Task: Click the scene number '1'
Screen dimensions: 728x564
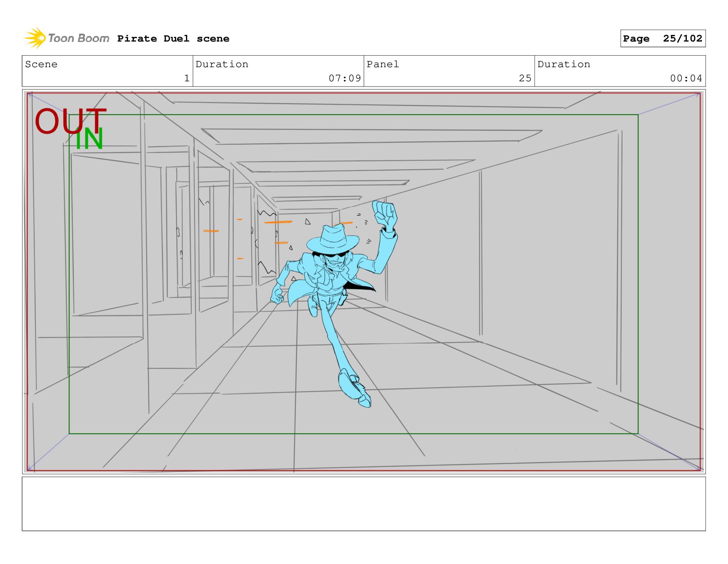Action: [x=187, y=78]
